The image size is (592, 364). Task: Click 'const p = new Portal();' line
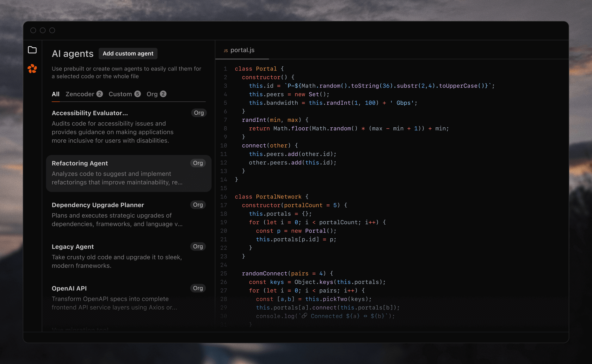coord(296,231)
